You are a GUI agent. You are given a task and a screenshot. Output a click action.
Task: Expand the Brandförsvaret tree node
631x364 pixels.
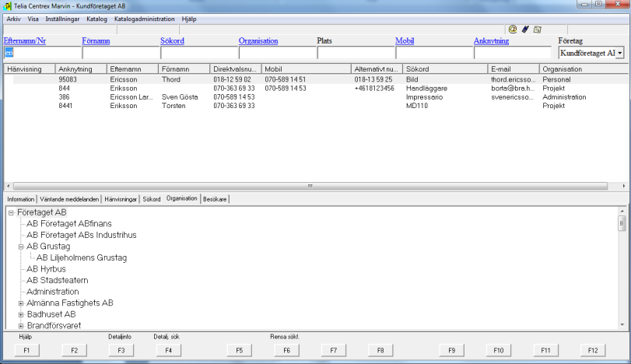tap(21, 326)
